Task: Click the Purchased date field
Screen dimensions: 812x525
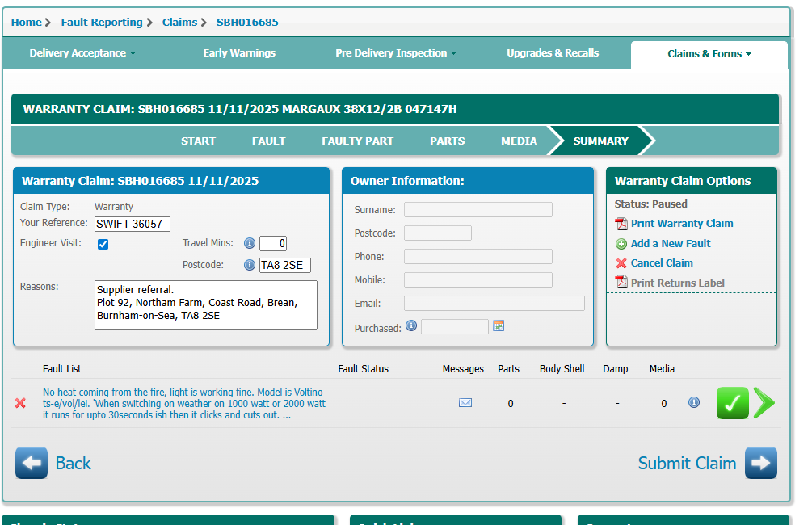Action: 455,326
